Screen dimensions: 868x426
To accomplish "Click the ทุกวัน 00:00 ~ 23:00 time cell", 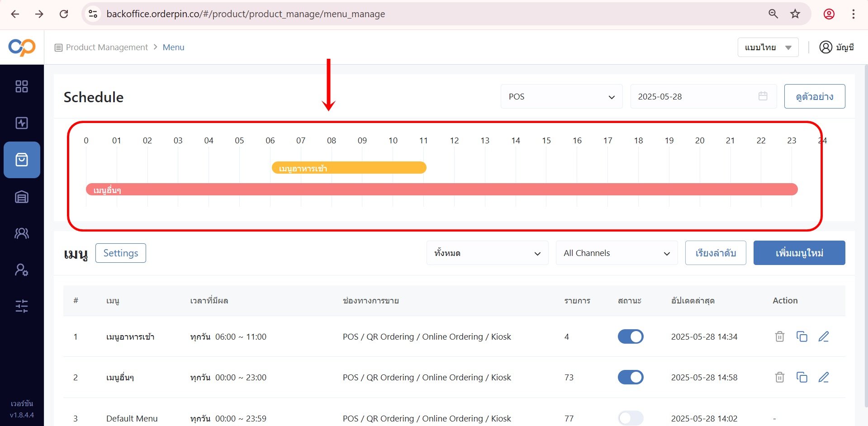I will (228, 378).
